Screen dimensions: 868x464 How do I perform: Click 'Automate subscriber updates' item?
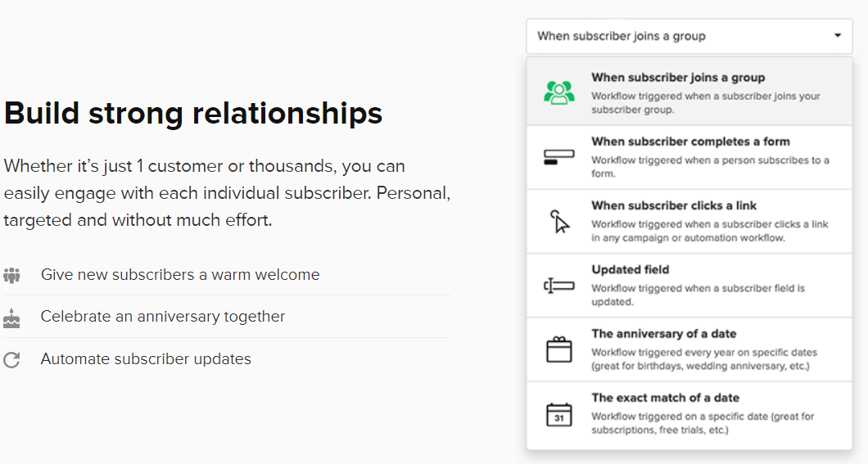146,359
